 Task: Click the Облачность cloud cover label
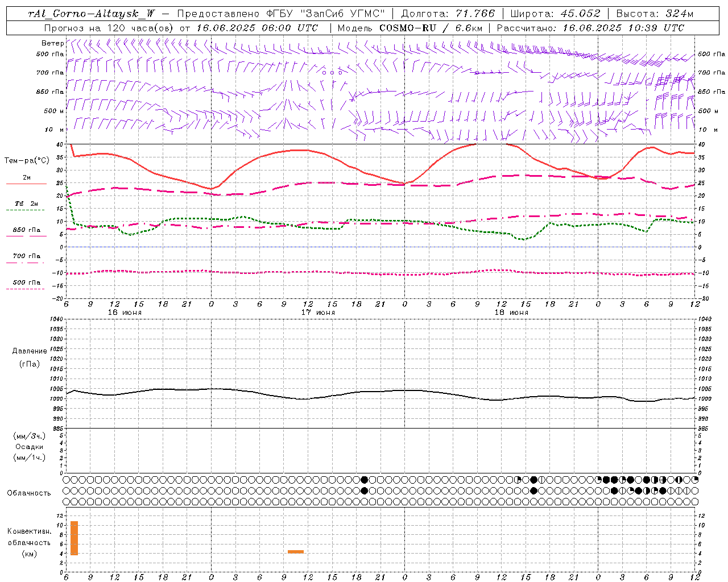pos(29,493)
